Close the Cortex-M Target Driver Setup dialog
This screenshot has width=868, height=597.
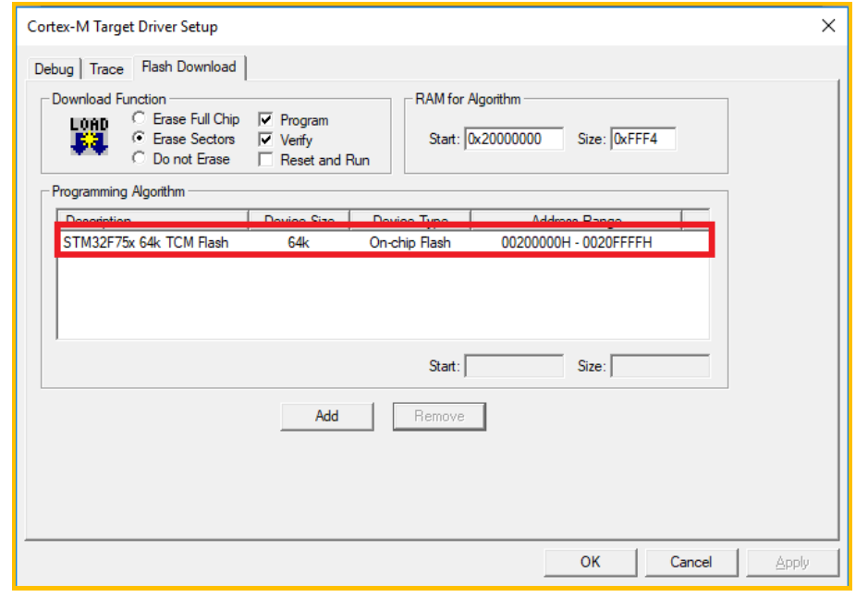(x=828, y=26)
